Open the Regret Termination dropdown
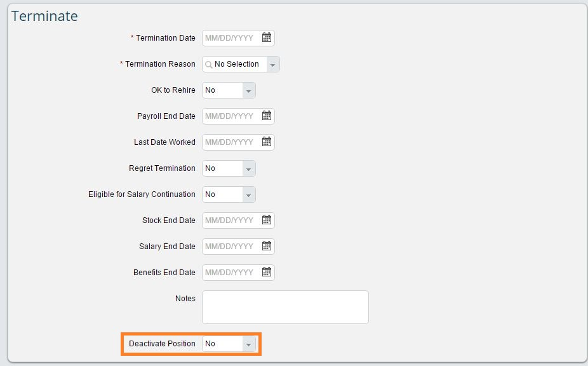Screen dimensions: 588x366 229,168
